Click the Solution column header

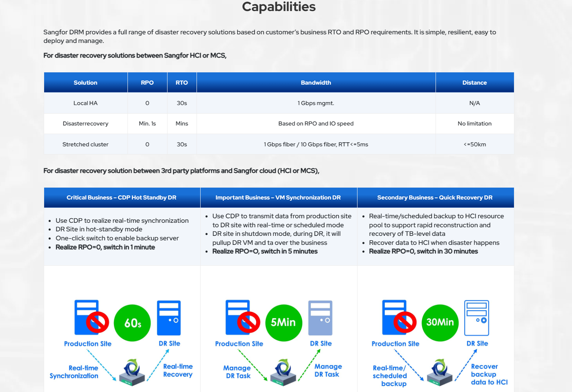85,83
